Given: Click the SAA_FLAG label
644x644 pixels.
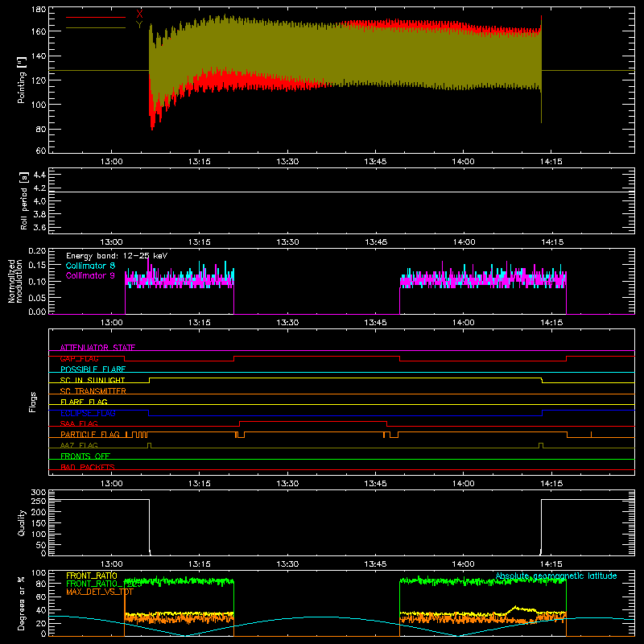Looking at the screenshot, I should coord(79,423).
